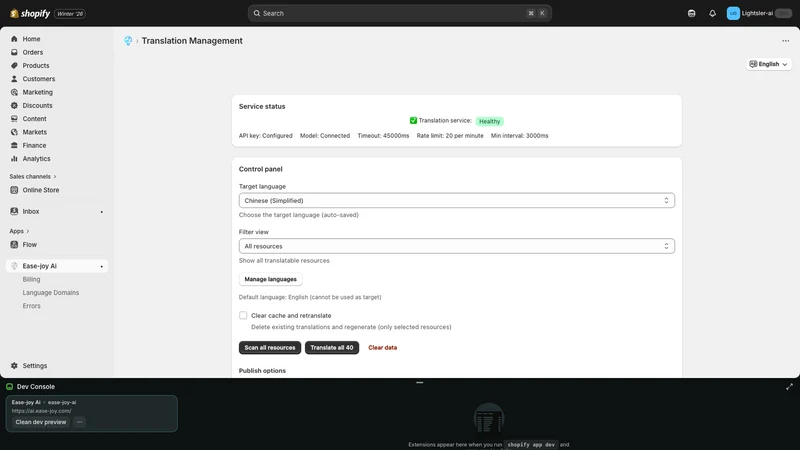Click the Healthy status badge
Image resolution: width=800 pixels, height=450 pixels.
(x=489, y=121)
